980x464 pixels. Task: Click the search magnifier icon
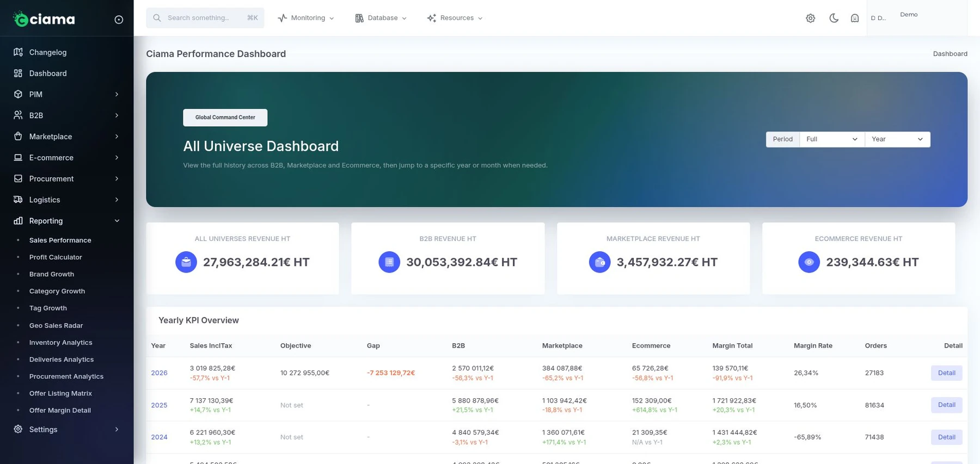click(x=157, y=18)
